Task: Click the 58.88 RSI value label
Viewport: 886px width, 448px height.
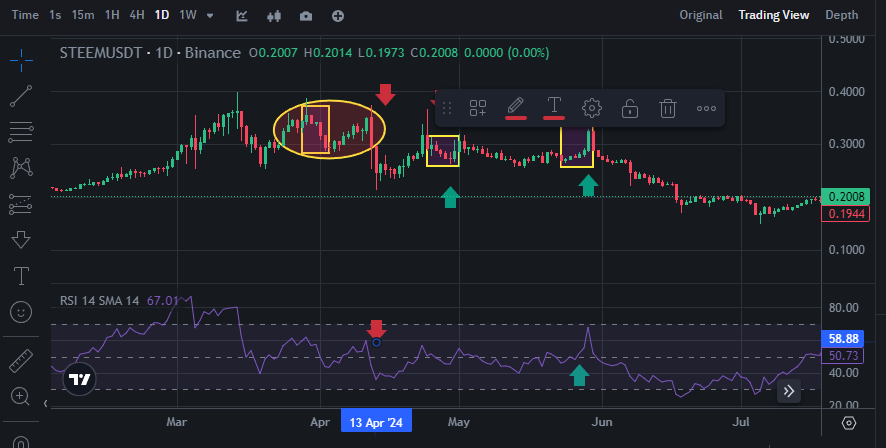Action: click(x=842, y=338)
